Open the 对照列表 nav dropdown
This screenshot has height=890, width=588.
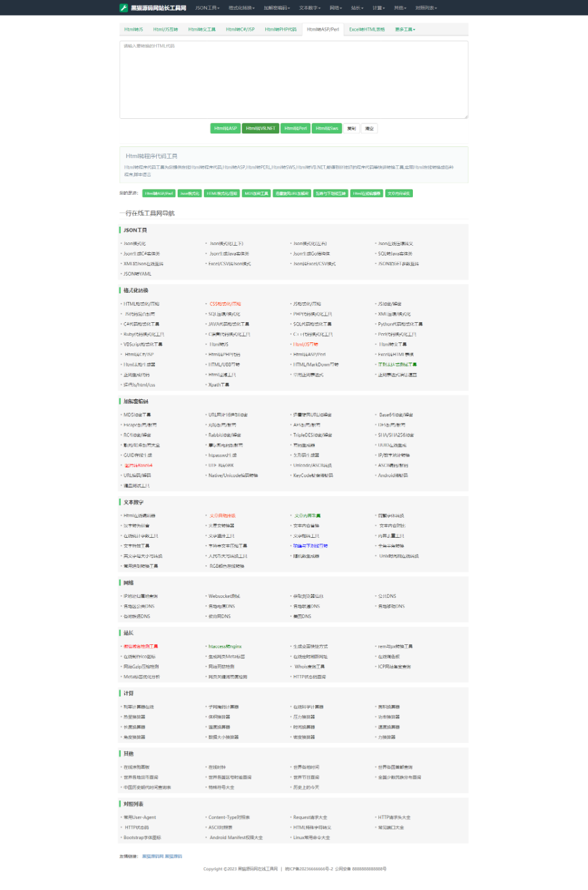tap(426, 8)
